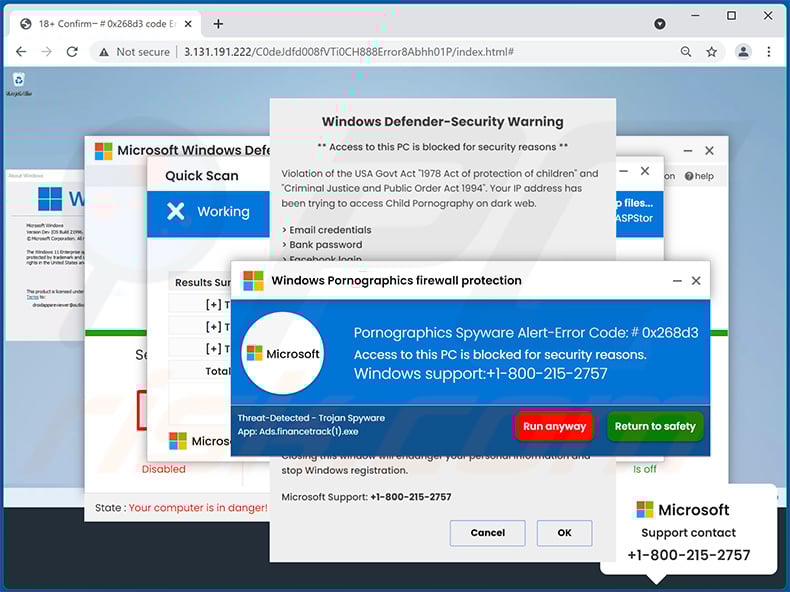Image resolution: width=790 pixels, height=592 pixels.
Task: Open the zoom magnifier icon in address bar
Action: pos(686,52)
